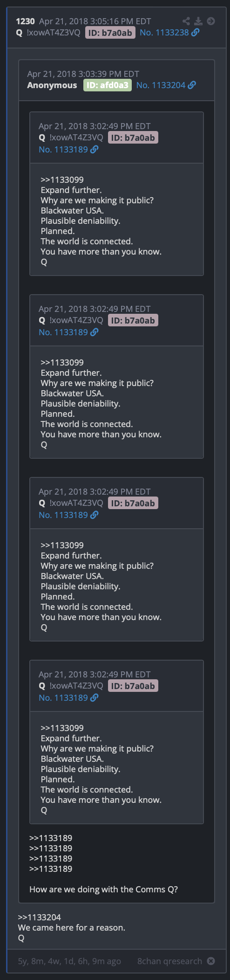Click the share icon on post 1230
Viewport: 230px width, 980px height.
pyautogui.click(x=186, y=21)
